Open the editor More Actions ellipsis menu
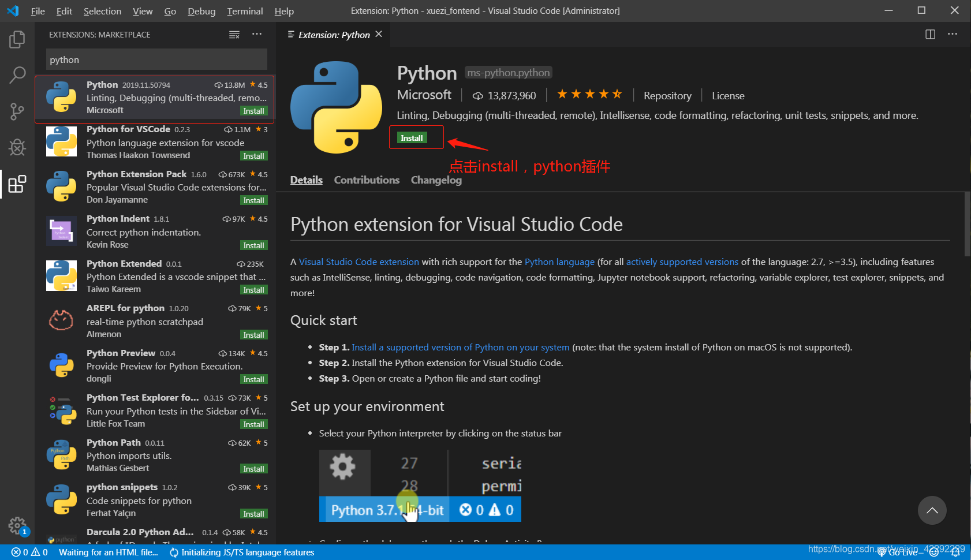The width and height of the screenshot is (971, 560). click(953, 35)
